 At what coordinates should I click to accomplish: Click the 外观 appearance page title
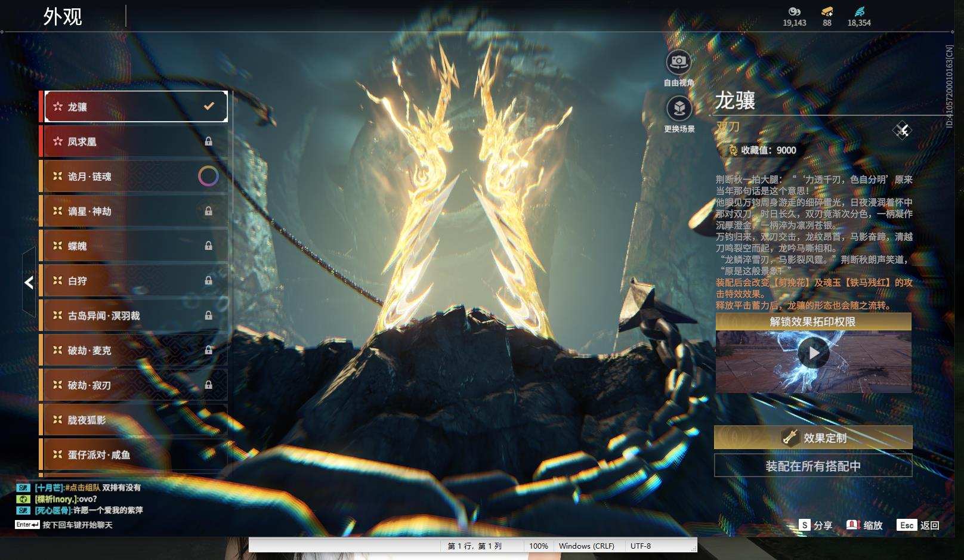click(63, 17)
